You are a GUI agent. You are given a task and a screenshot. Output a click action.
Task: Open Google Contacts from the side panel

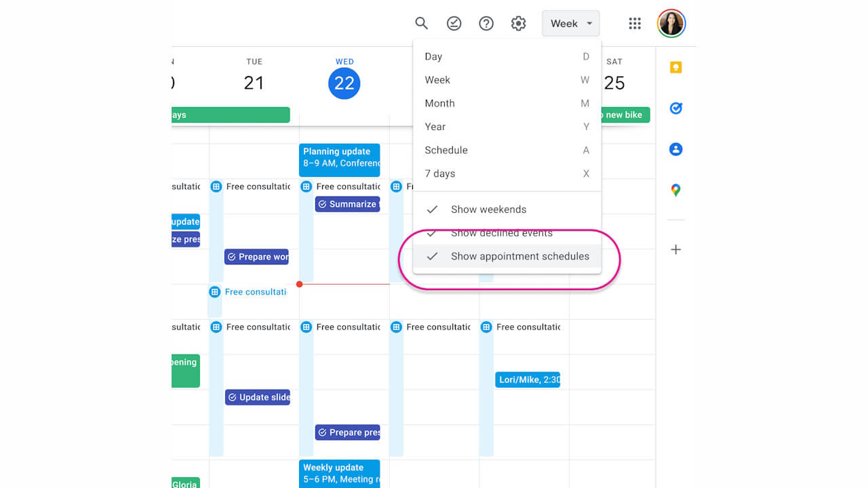point(675,149)
